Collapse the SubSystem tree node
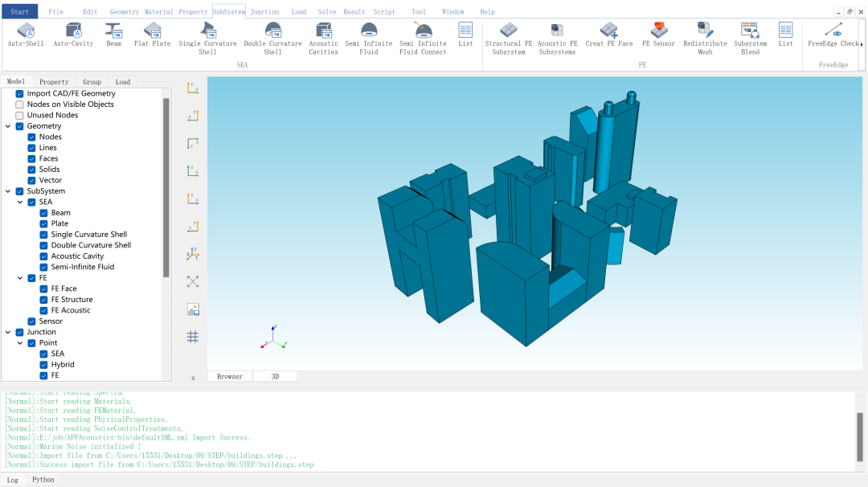 [8, 191]
